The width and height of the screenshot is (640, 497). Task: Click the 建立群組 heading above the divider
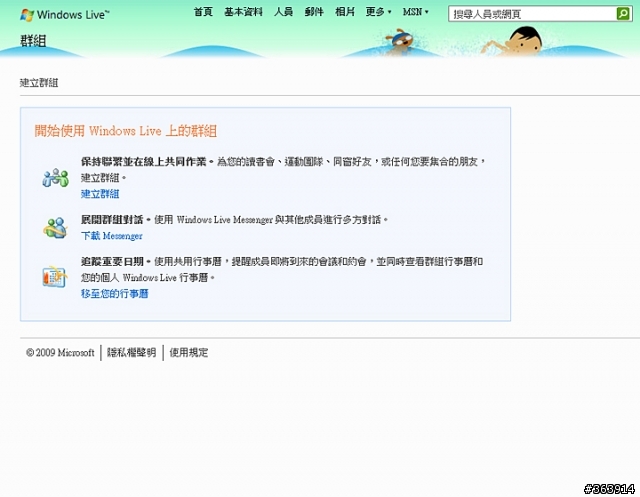[x=39, y=83]
